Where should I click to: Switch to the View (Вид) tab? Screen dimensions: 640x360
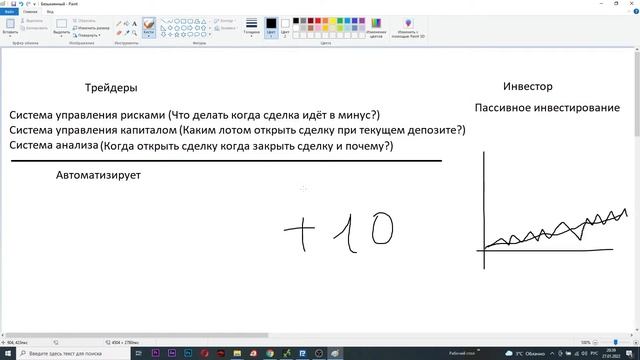pyautogui.click(x=50, y=12)
